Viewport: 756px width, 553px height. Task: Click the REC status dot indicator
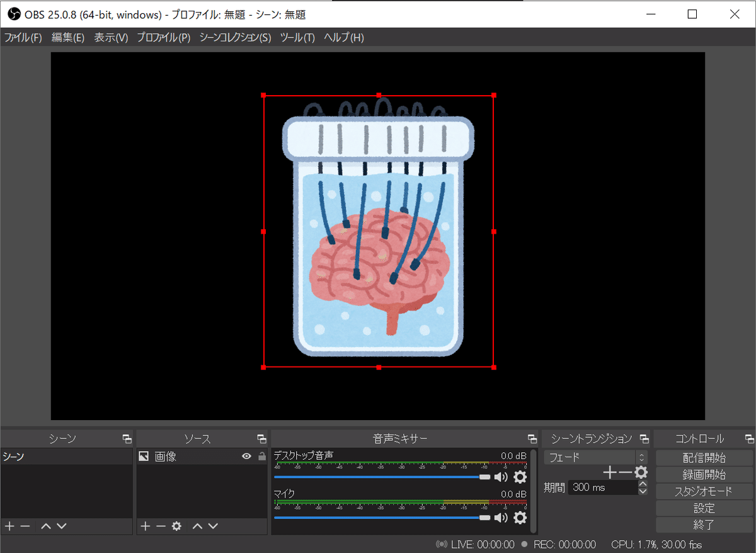tap(524, 544)
